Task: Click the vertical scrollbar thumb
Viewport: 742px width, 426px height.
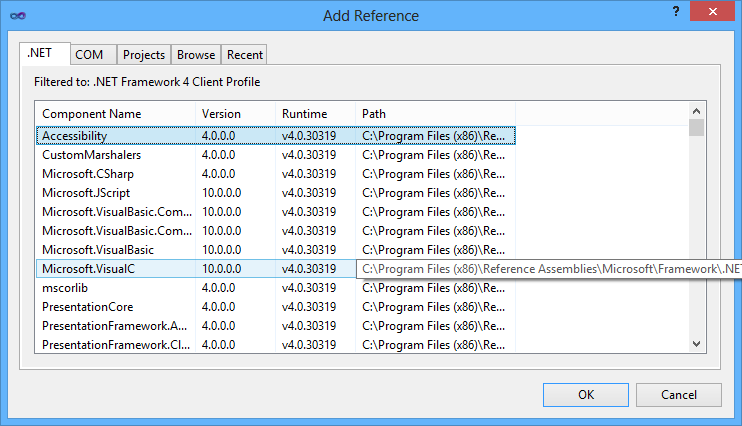Action: [696, 128]
